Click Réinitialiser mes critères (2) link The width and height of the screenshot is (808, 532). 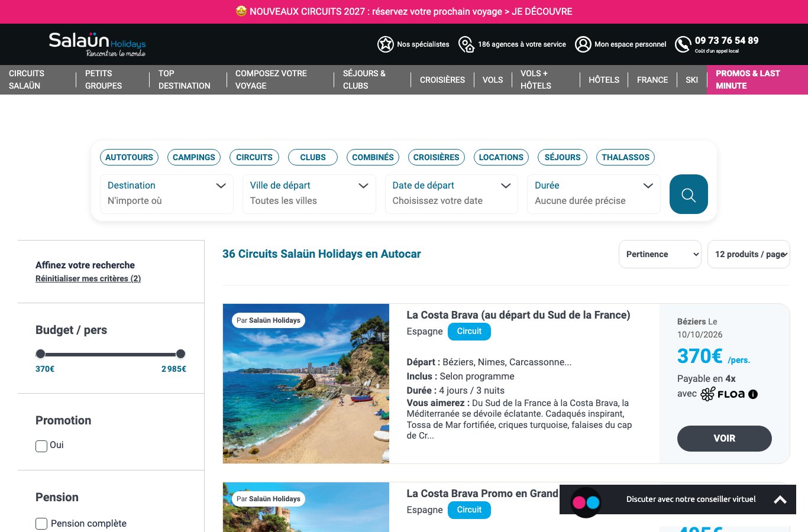(x=88, y=278)
